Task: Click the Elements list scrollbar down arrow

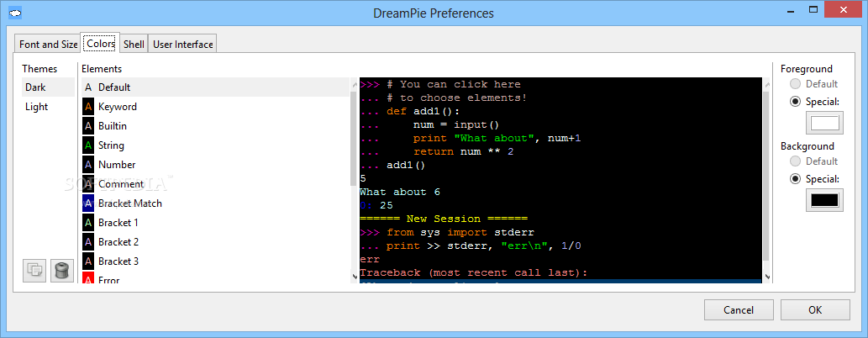Action: [x=355, y=277]
